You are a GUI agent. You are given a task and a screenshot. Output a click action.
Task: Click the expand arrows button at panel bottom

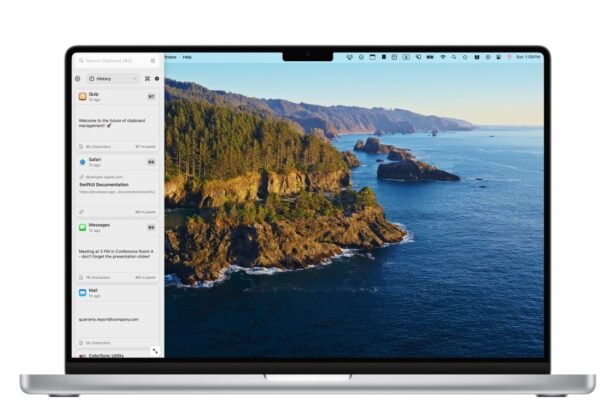pyautogui.click(x=156, y=351)
